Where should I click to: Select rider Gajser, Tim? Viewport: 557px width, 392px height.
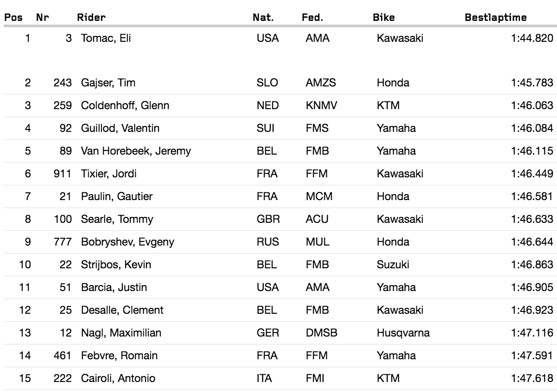pyautogui.click(x=108, y=83)
